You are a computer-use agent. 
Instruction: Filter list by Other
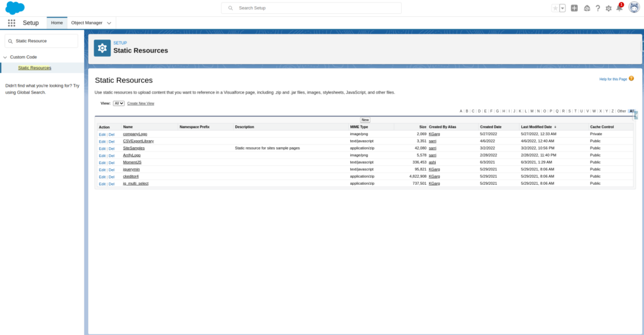[621, 111]
